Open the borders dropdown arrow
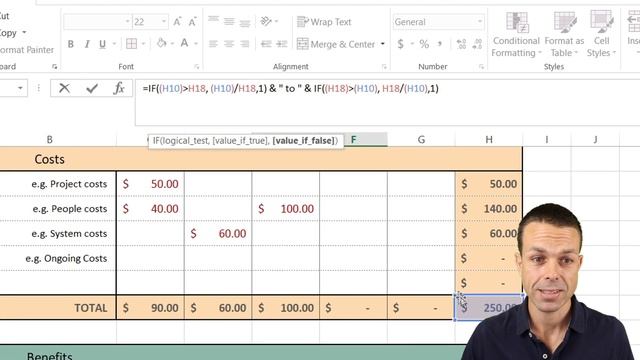Viewport: 640px width, 360px height. click(144, 44)
